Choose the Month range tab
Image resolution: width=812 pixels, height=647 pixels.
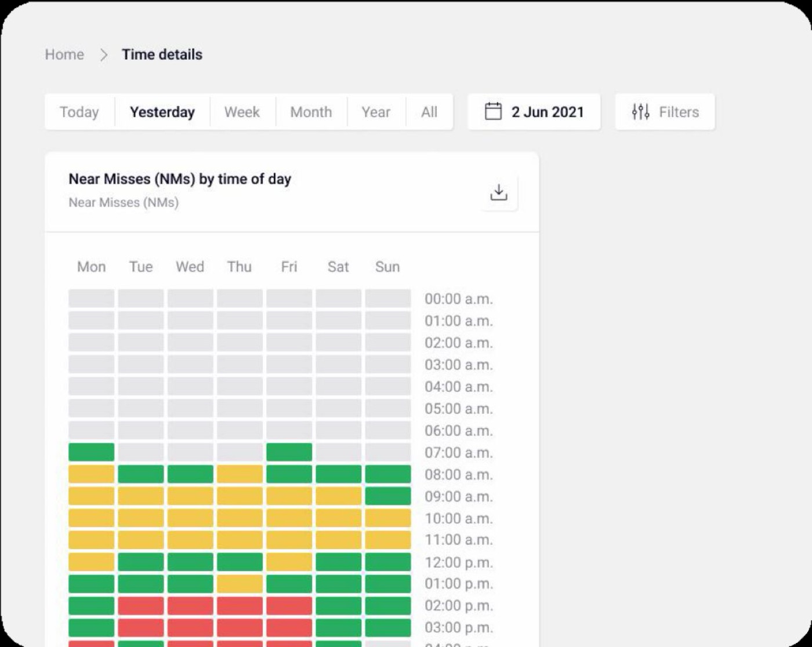coord(311,112)
